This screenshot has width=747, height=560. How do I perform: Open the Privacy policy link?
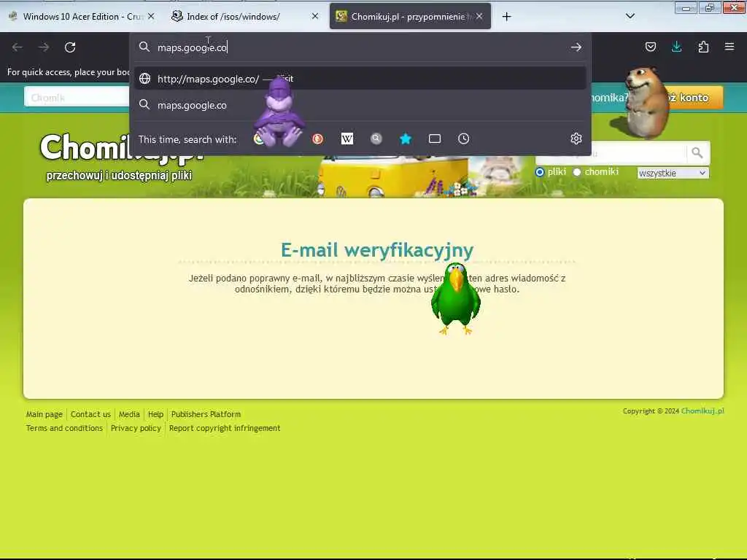pos(136,428)
